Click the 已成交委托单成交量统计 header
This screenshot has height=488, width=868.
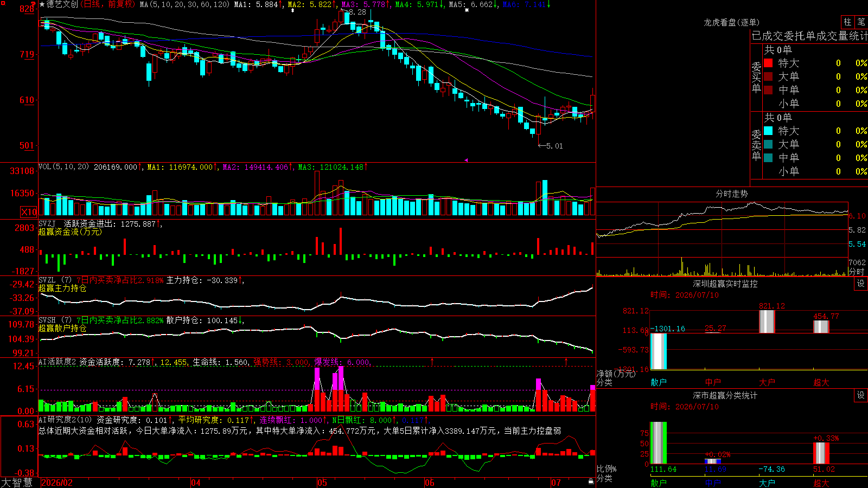pos(809,36)
